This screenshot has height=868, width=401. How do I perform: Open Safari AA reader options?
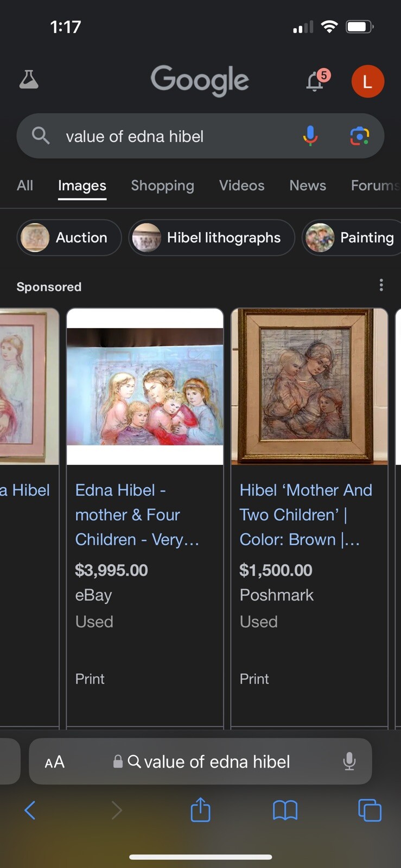54,762
